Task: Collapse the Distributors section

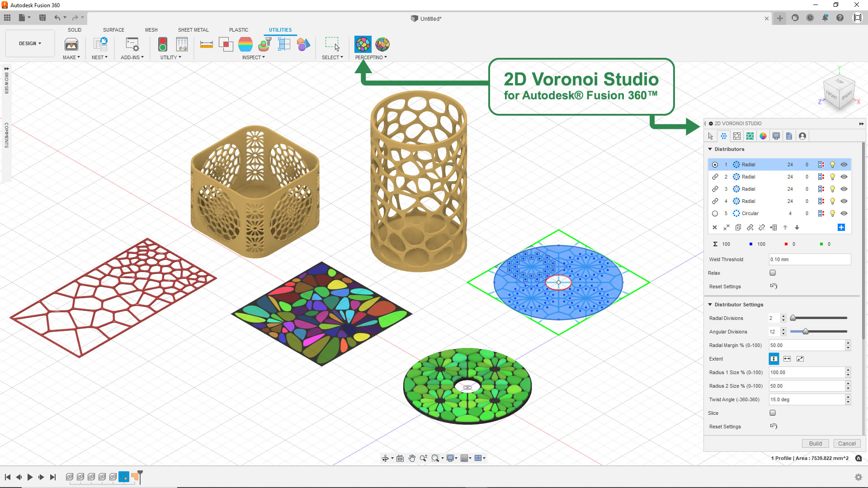Action: 710,149
